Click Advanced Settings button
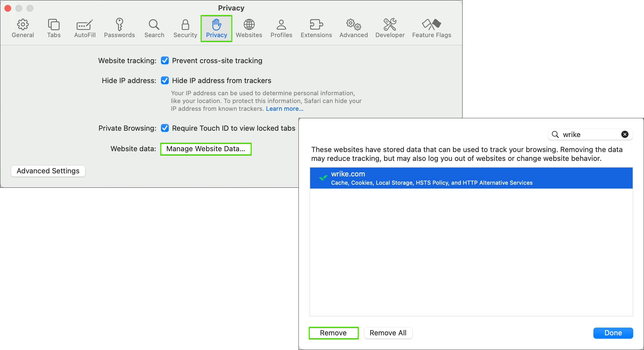This screenshot has height=350, width=644. tap(48, 171)
